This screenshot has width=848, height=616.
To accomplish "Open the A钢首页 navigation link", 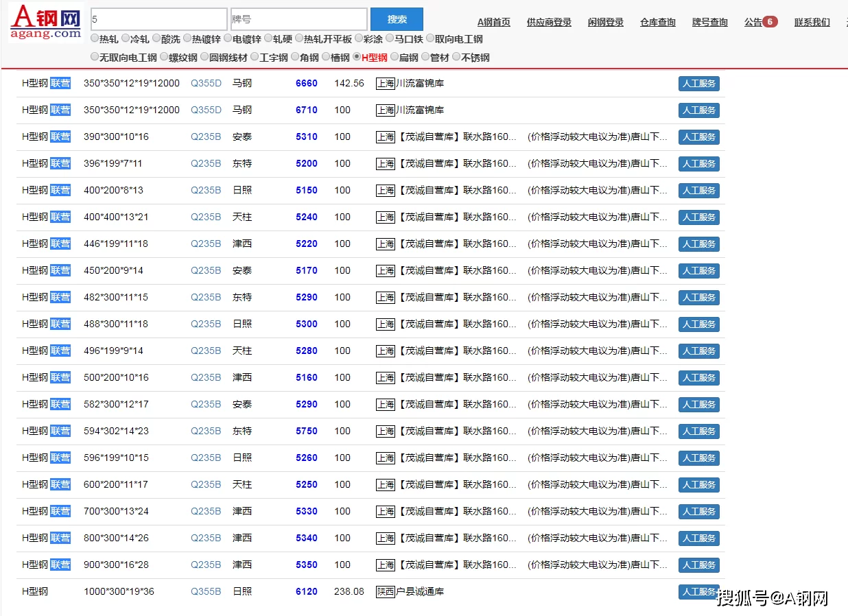I will pyautogui.click(x=494, y=22).
